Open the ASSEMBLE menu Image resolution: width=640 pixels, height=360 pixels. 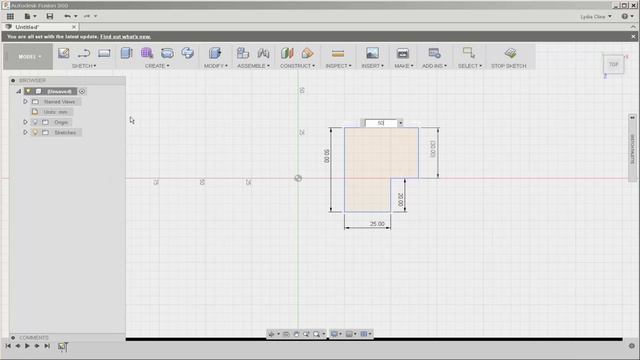click(253, 66)
